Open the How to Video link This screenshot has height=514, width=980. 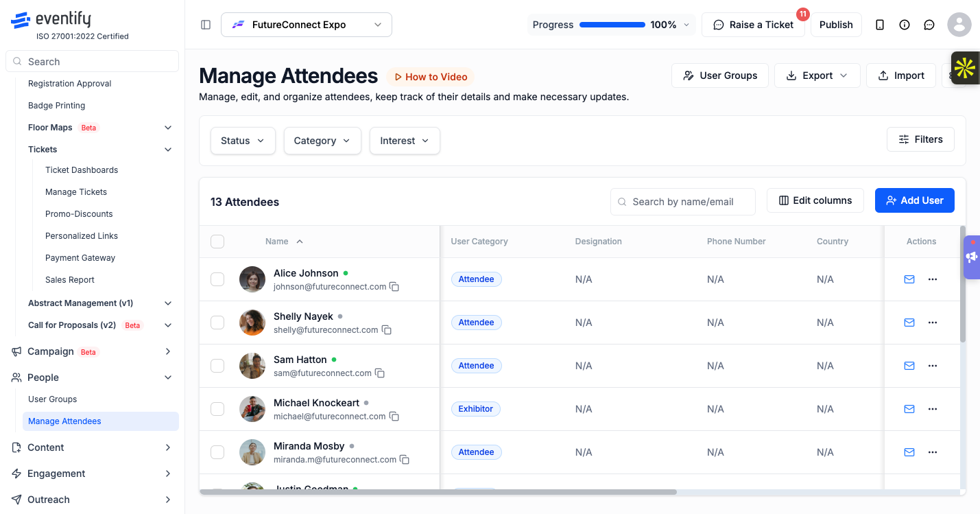tap(431, 77)
